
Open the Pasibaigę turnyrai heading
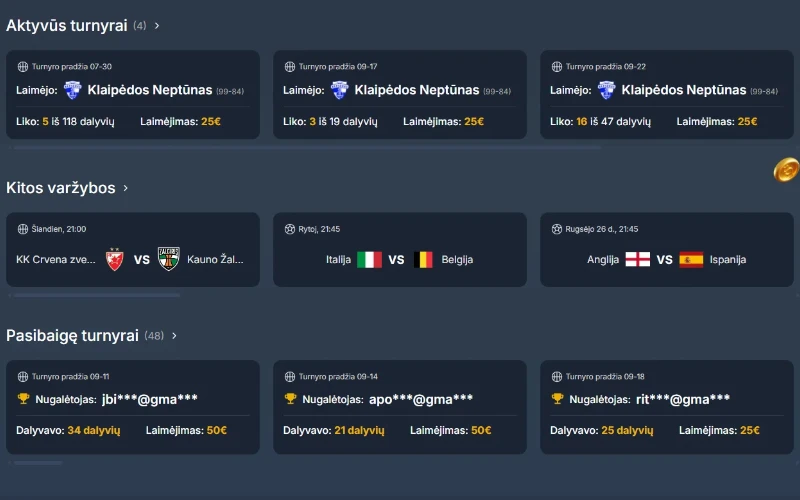72,336
